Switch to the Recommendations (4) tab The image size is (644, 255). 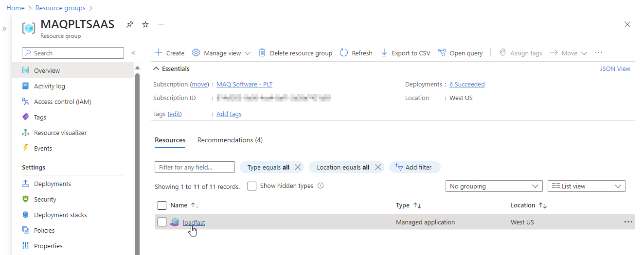point(230,140)
